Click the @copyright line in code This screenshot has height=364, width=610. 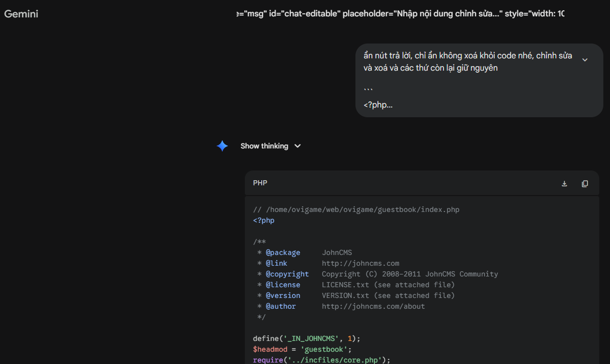pyautogui.click(x=377, y=274)
